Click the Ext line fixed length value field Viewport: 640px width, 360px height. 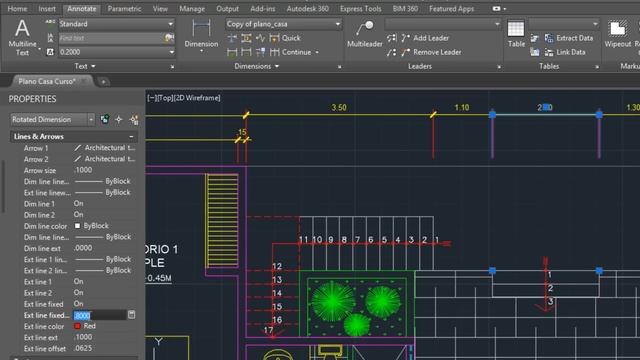coord(100,315)
